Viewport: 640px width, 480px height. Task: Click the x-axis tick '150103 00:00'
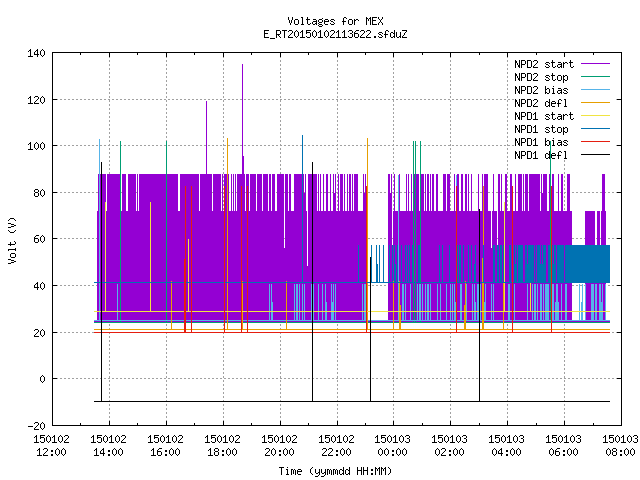coord(393,446)
